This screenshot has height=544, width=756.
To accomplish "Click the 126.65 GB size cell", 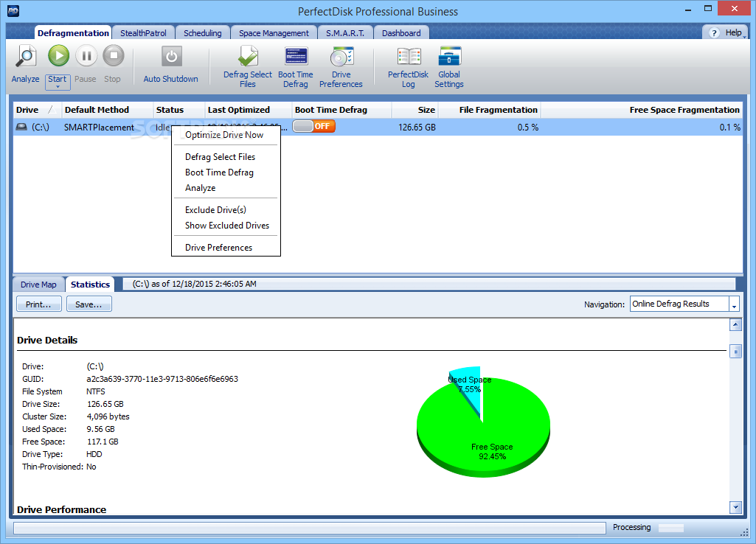I will tap(417, 128).
